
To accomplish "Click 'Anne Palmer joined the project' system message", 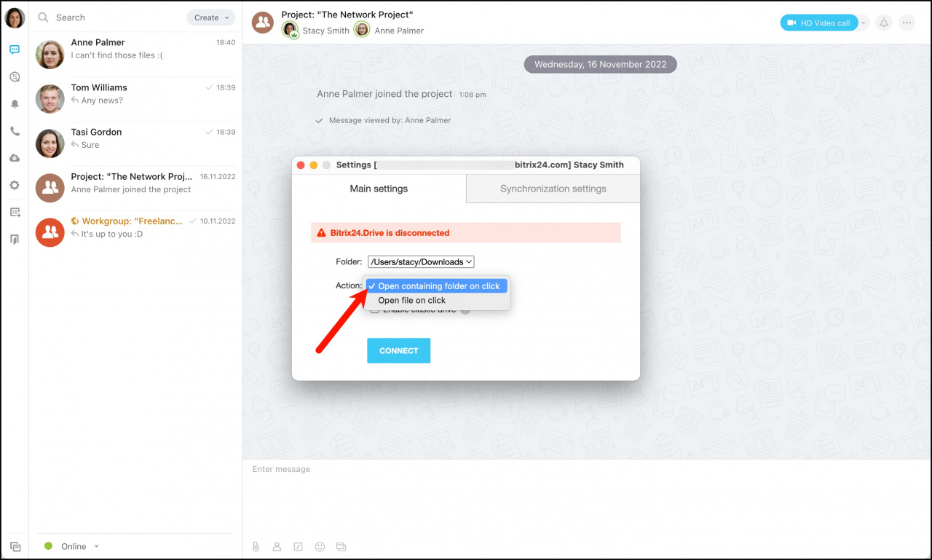I will coord(384,94).
